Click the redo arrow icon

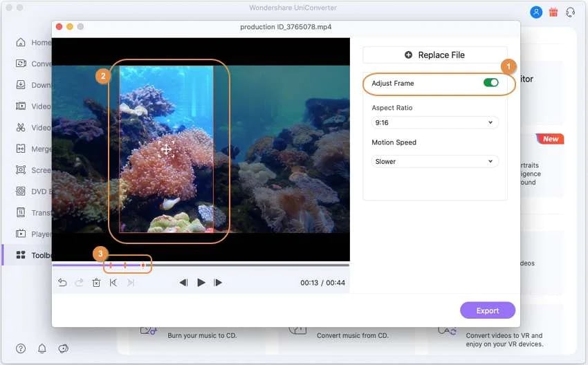79,283
